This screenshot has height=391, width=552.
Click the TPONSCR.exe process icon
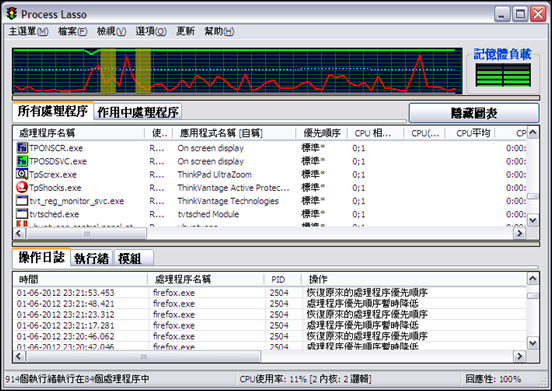(x=22, y=147)
